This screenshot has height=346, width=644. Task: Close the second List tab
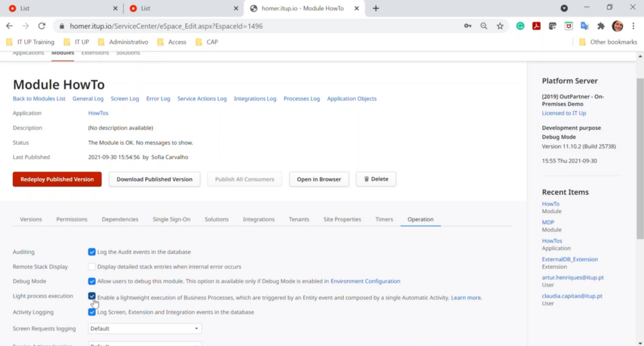pos(236,8)
